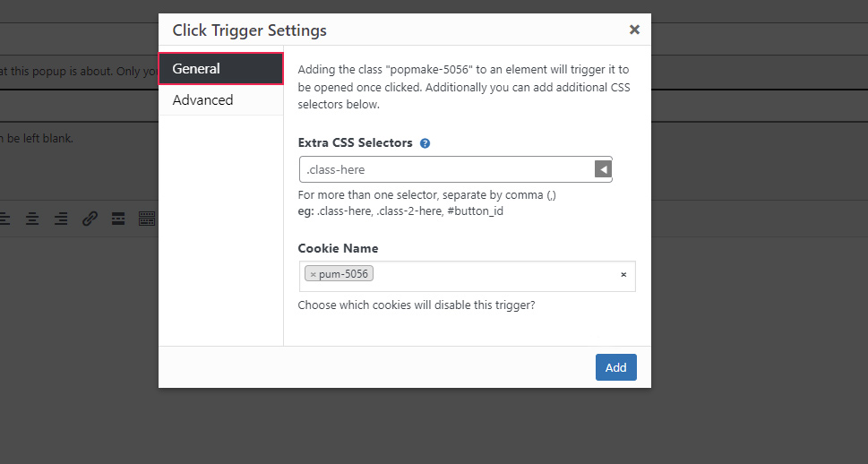Select the pum-5056 cookie tag text
Viewport: 868px width, 464px height.
[343, 274]
